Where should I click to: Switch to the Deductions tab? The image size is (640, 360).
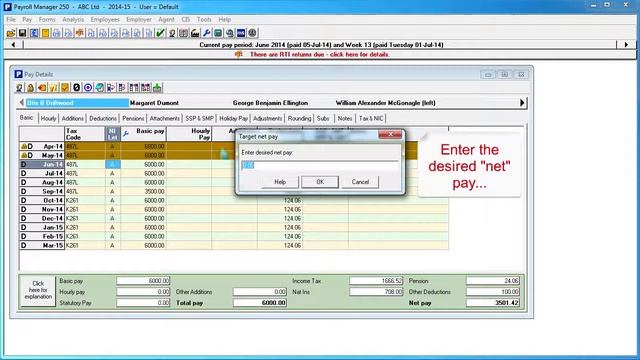pyautogui.click(x=103, y=118)
